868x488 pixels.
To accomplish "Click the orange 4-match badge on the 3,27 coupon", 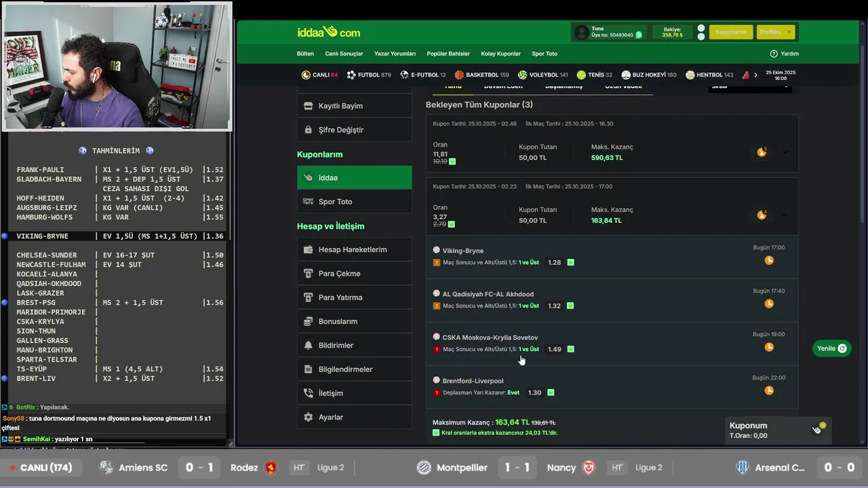I will pos(762,215).
